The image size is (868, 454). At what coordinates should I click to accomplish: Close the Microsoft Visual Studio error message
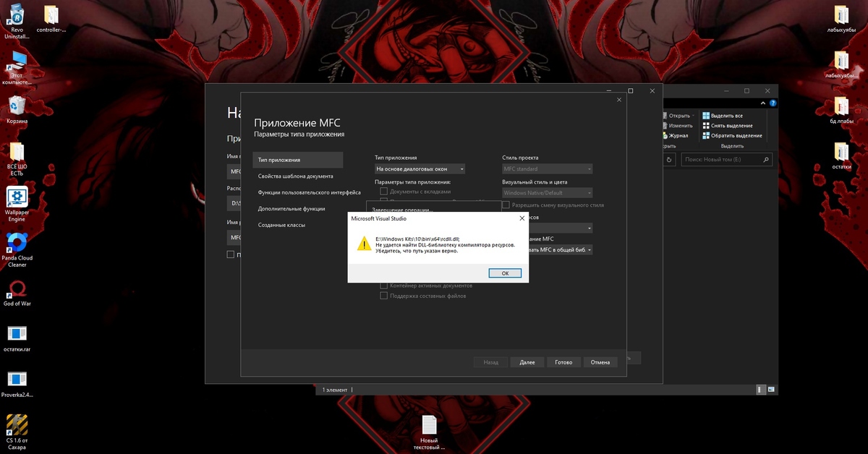pyautogui.click(x=522, y=218)
